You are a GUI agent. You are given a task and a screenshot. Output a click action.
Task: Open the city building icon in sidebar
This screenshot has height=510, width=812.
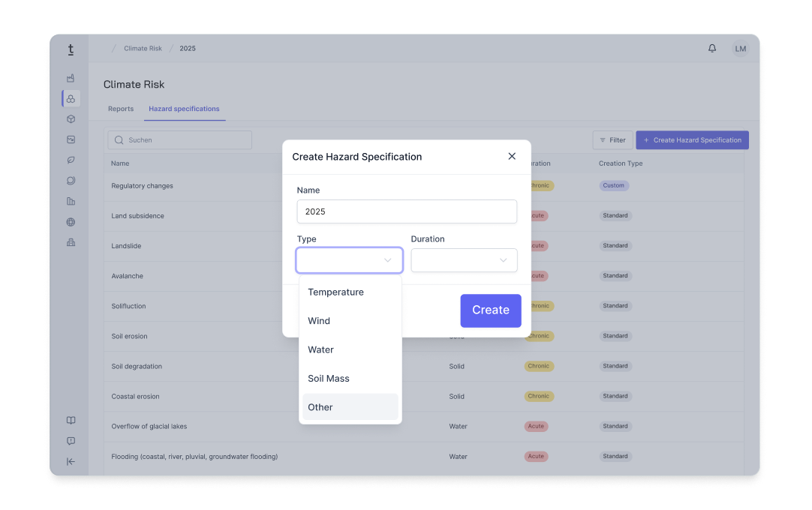click(x=71, y=242)
